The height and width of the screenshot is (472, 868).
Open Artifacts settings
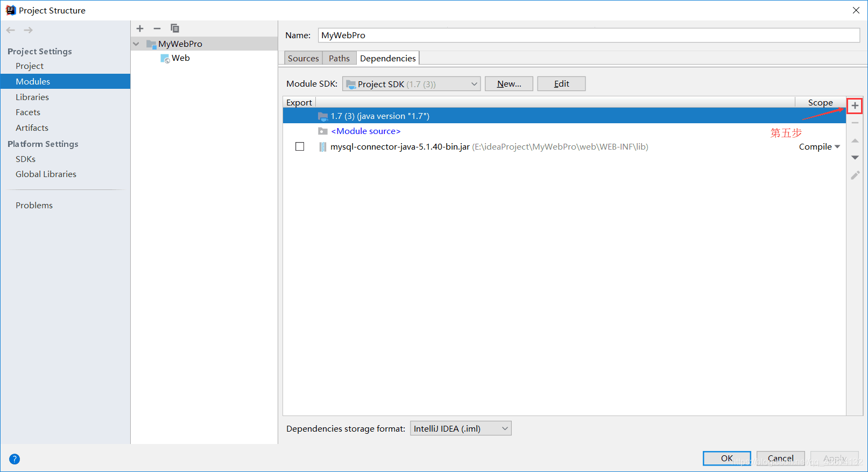[32, 128]
